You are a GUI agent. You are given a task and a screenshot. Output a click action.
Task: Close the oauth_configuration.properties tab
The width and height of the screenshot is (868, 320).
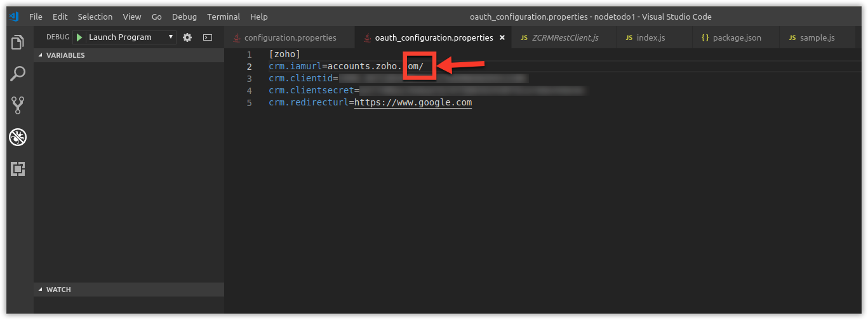502,37
